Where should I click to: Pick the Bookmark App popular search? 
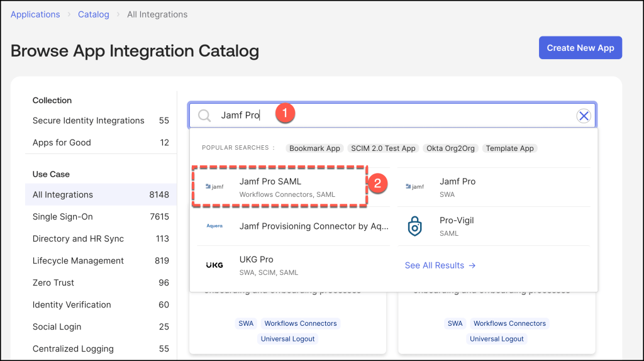(314, 148)
